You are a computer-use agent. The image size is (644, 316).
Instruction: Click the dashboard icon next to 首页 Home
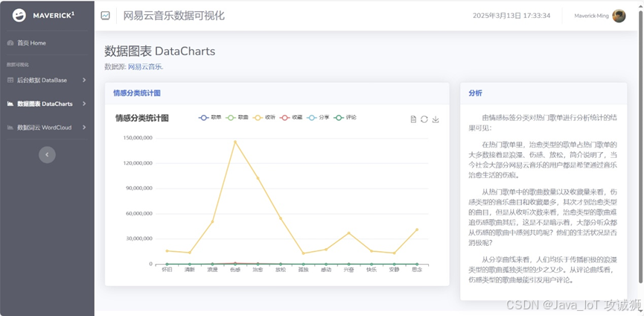coord(10,43)
